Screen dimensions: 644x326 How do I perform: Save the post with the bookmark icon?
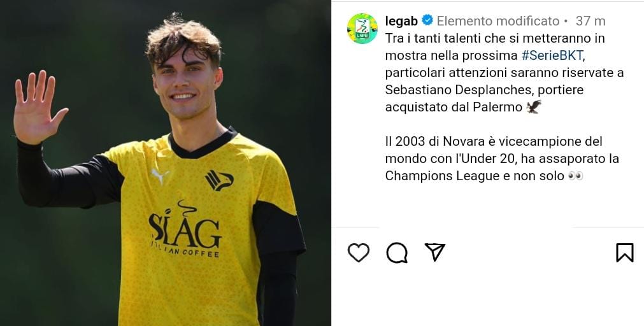click(x=625, y=253)
